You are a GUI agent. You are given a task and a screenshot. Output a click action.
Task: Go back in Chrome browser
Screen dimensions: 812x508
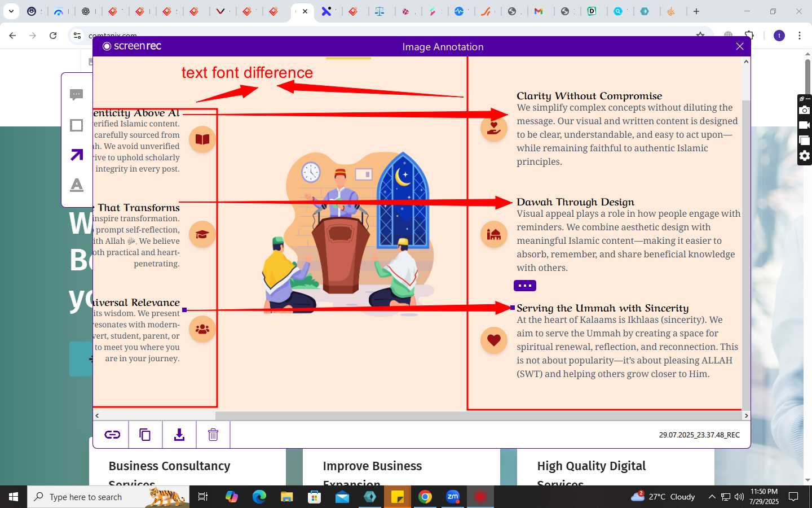click(12, 36)
